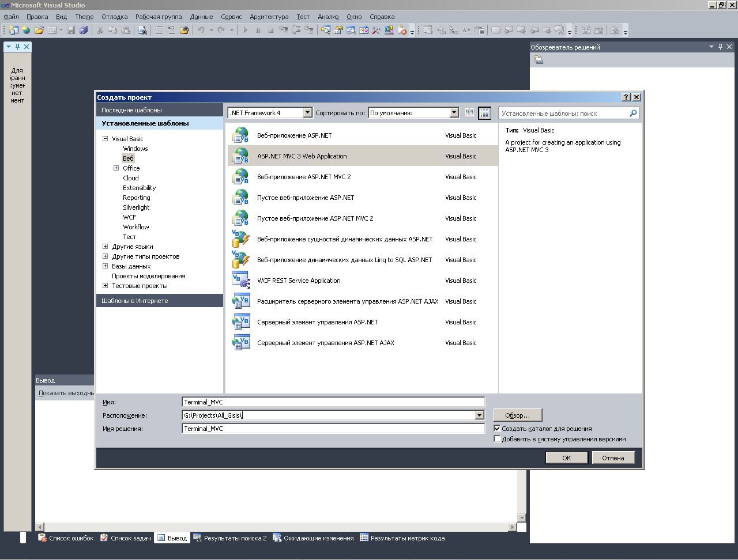Click the Отмена button

613,458
